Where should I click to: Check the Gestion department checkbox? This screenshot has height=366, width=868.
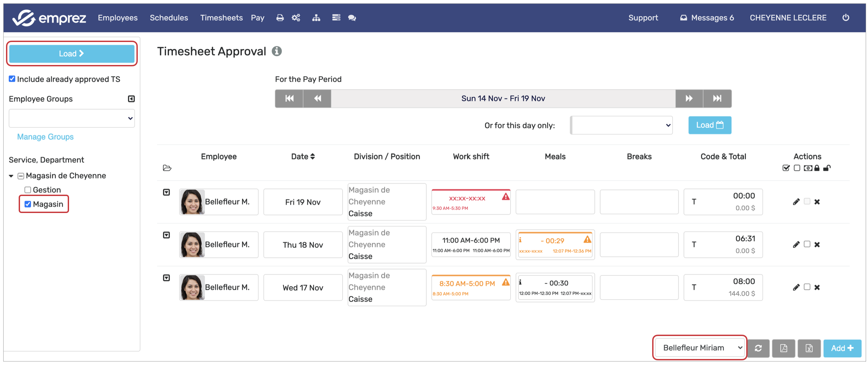[28, 190]
